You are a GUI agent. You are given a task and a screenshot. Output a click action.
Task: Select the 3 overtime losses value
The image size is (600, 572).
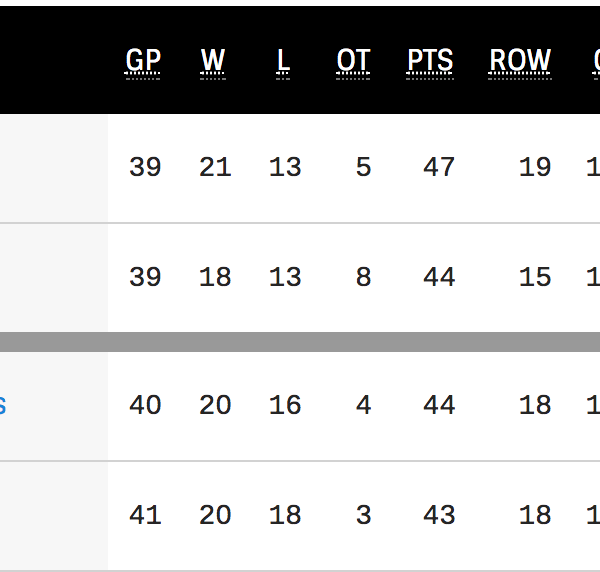tap(363, 515)
